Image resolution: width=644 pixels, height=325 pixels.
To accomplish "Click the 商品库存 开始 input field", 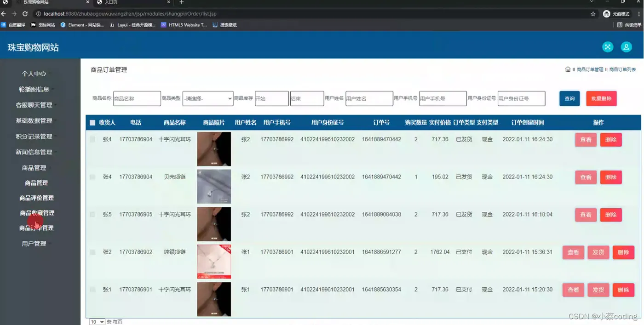I will pyautogui.click(x=272, y=98).
